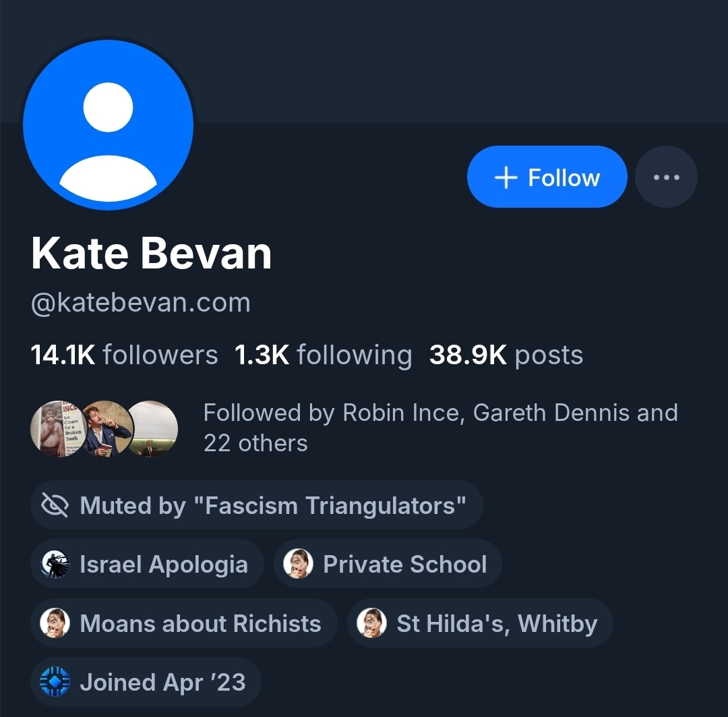
Task: Open the Moans about Richists label
Action: tap(200, 623)
